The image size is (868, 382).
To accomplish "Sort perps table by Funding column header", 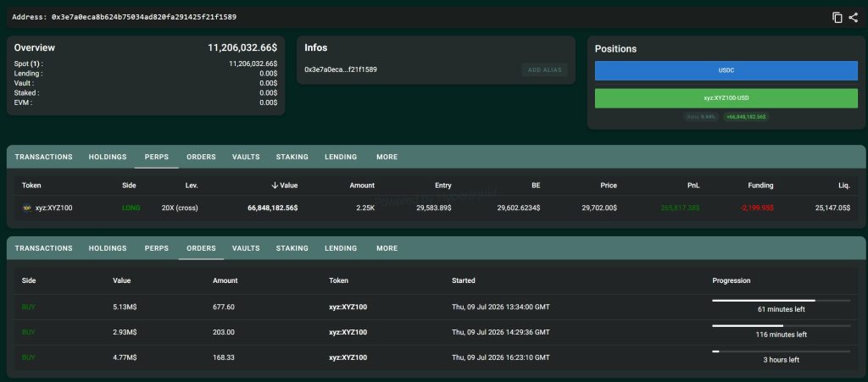I will [x=760, y=185].
